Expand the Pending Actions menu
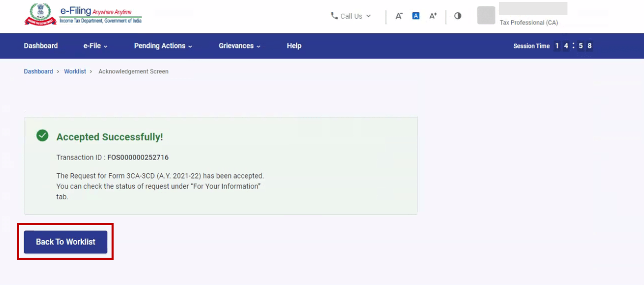This screenshot has height=285, width=644. pos(163,46)
